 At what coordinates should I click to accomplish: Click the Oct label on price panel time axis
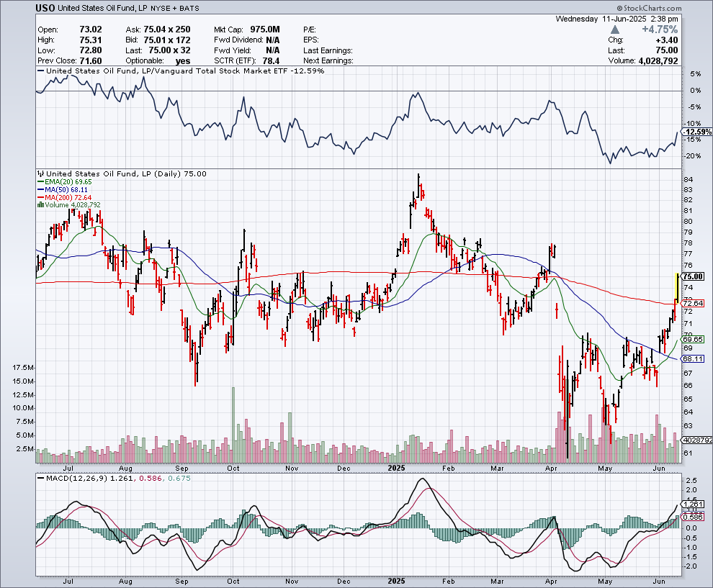point(233,468)
